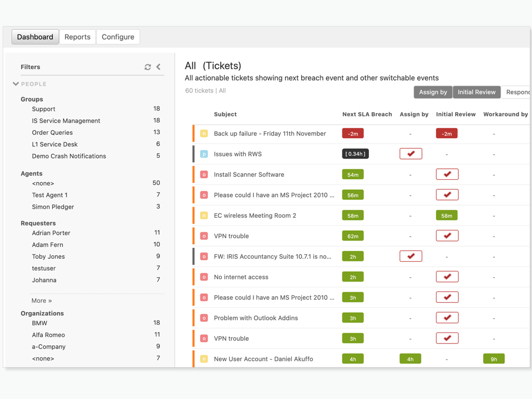The height and width of the screenshot is (399, 532).
Task: Click the red -2m Next SLA Breach badge
Action: pyautogui.click(x=353, y=134)
